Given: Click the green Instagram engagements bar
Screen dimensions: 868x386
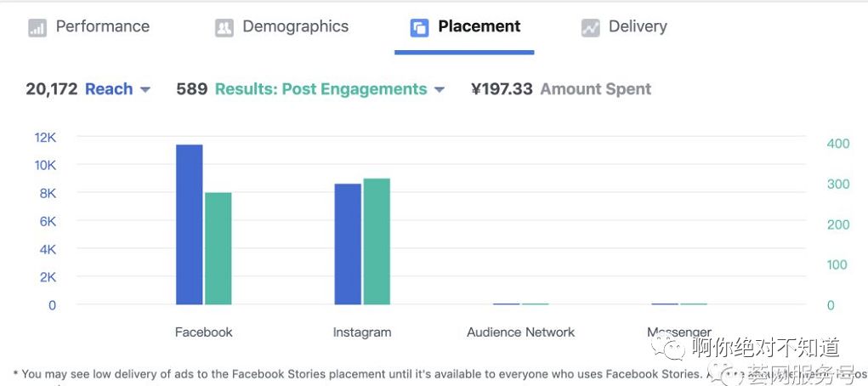Looking at the screenshot, I should coord(377,241).
